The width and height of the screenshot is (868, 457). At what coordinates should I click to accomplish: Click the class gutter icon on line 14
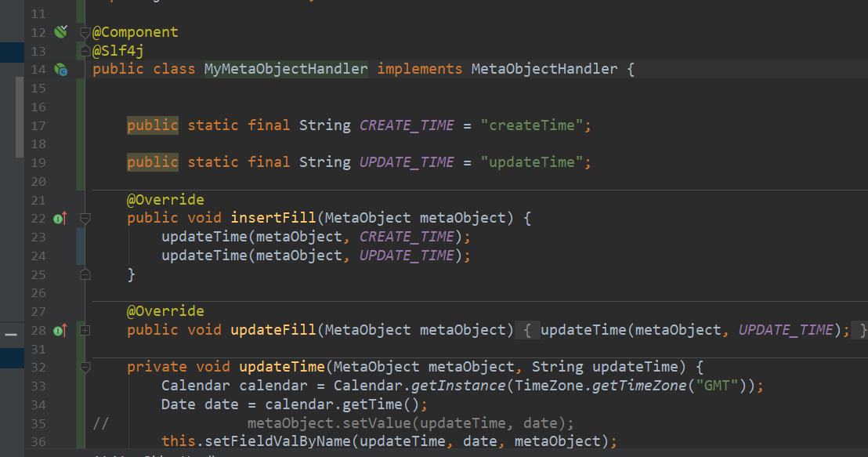pos(61,70)
